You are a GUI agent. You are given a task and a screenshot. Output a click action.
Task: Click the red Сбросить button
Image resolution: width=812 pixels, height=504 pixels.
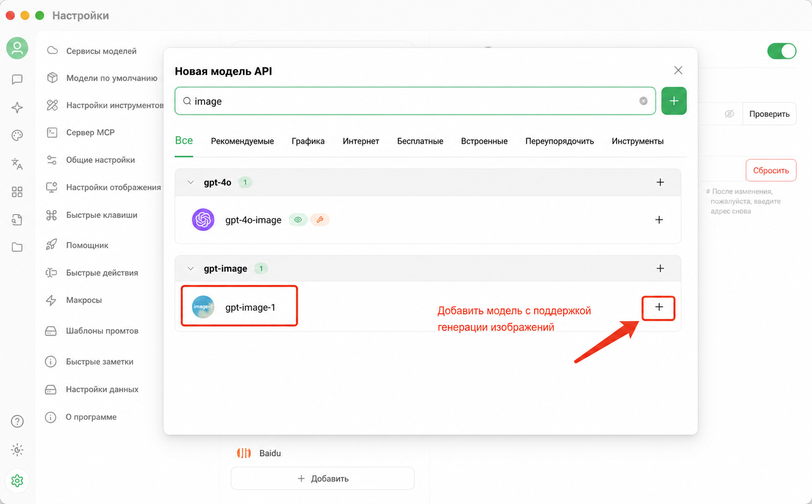[x=771, y=170]
